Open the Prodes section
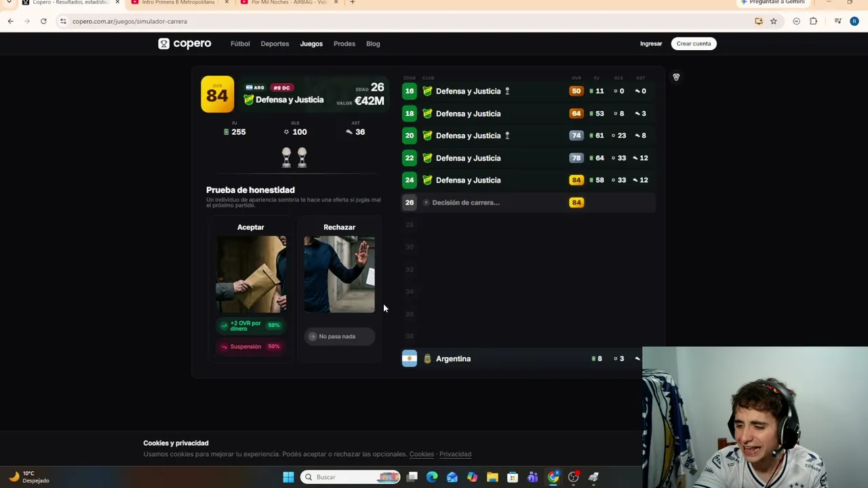Image resolution: width=868 pixels, height=488 pixels. [x=344, y=43]
